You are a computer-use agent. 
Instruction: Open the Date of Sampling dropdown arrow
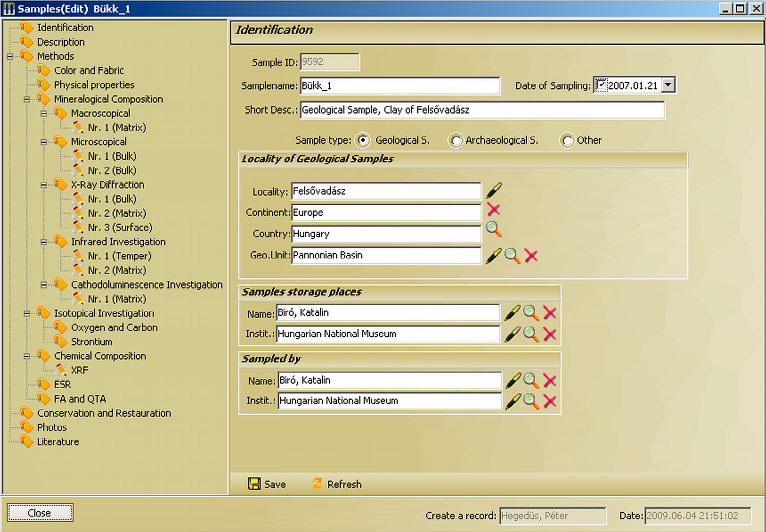668,85
